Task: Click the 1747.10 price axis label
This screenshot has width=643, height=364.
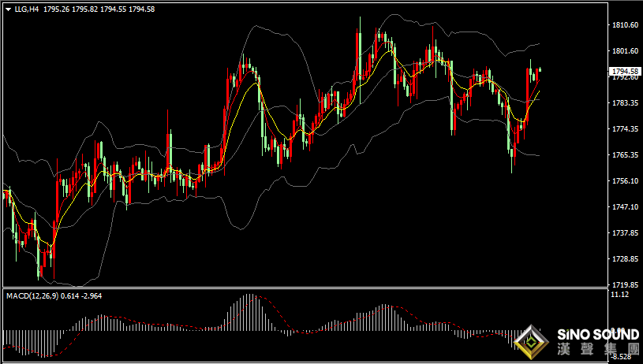Action: 625,206
